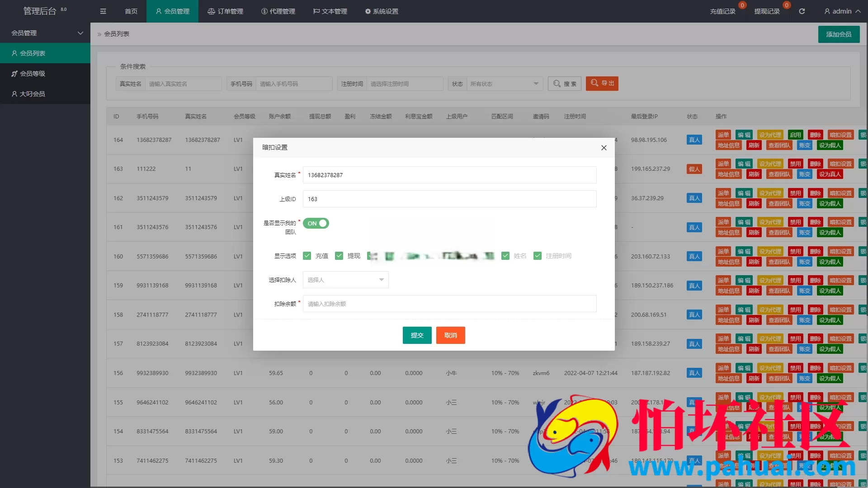The height and width of the screenshot is (488, 868).
Task: Click the refresh icon in top bar
Action: 802,11
